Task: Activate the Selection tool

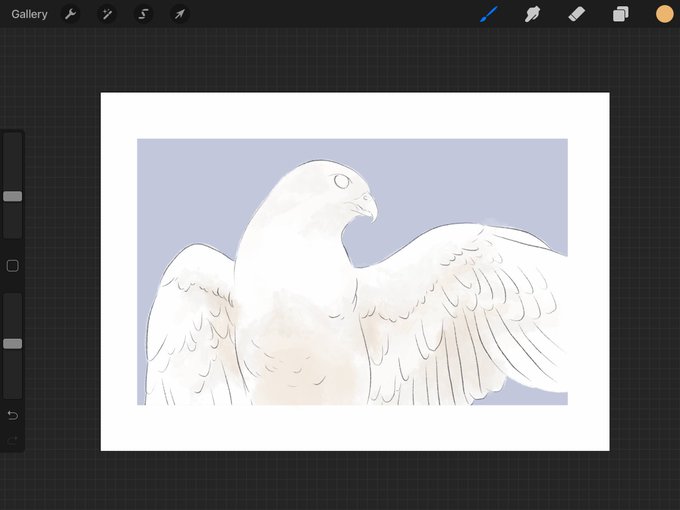Action: tap(143, 14)
